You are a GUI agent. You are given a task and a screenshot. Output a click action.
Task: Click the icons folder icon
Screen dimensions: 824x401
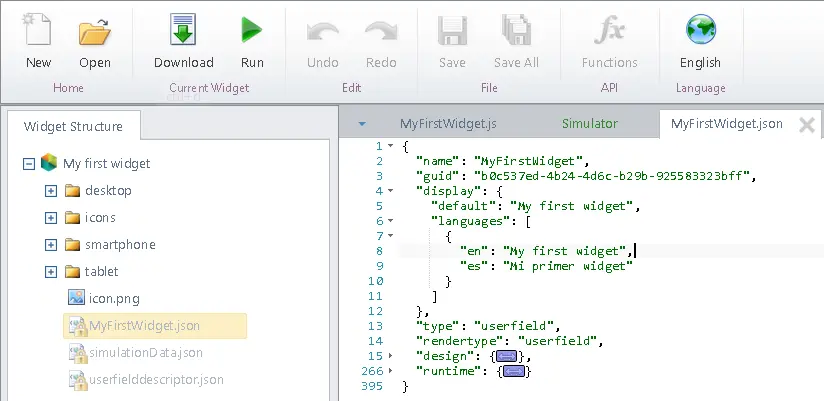73,217
